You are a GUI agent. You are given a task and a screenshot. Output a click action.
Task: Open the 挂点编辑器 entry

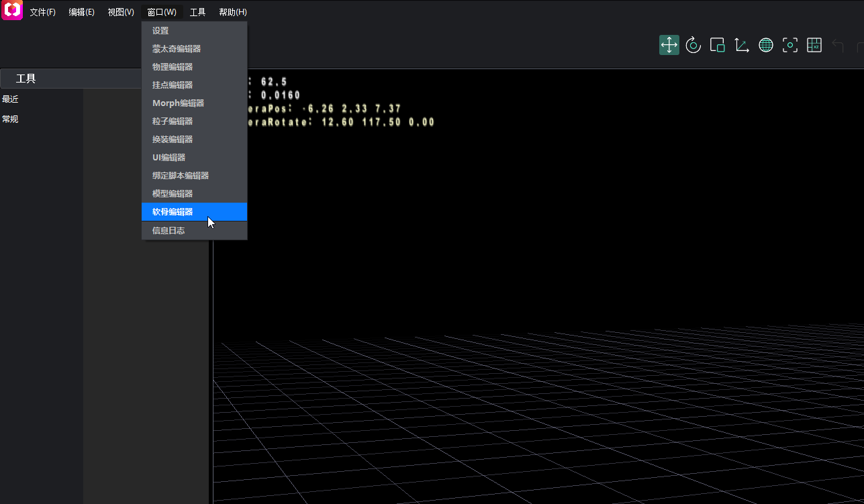(x=195, y=85)
